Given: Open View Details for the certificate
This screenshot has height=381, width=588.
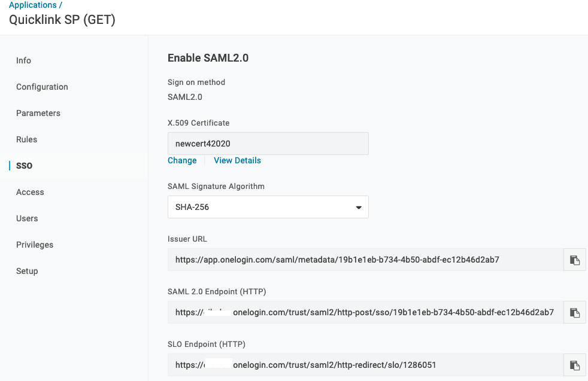Looking at the screenshot, I should tap(237, 160).
